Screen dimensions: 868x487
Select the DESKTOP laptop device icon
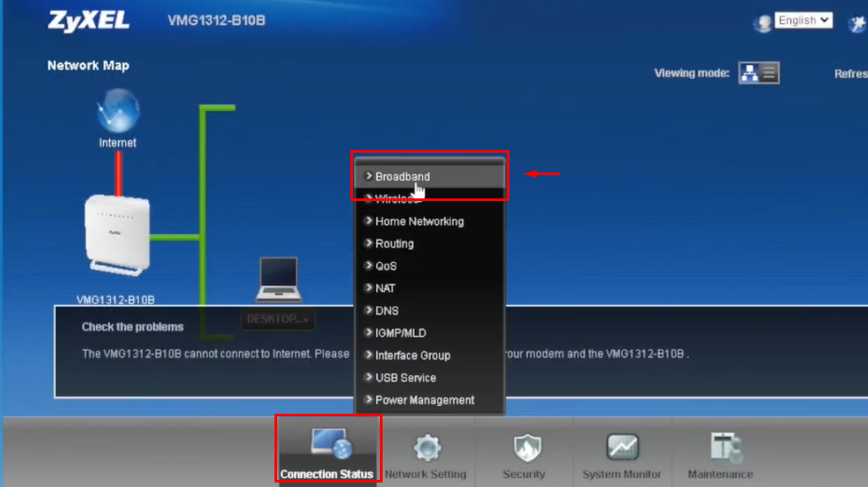279,280
